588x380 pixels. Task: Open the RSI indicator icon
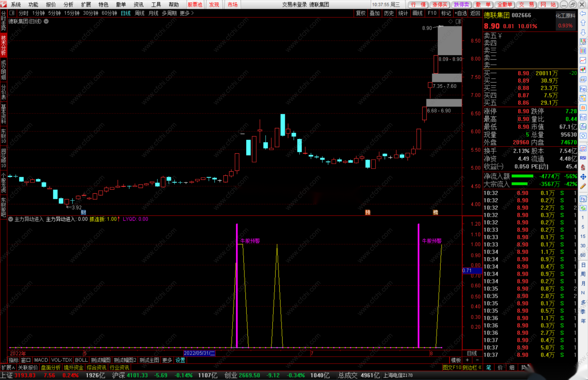click(x=583, y=158)
